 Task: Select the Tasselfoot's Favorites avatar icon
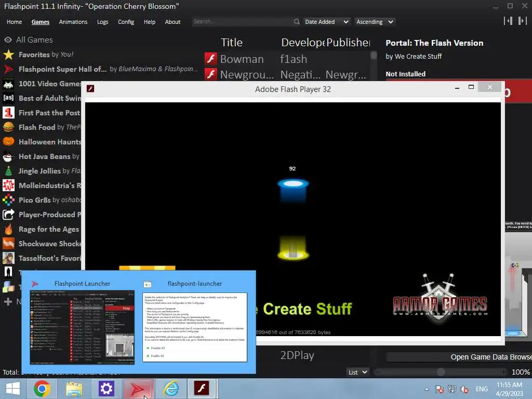pyautogui.click(x=8, y=258)
